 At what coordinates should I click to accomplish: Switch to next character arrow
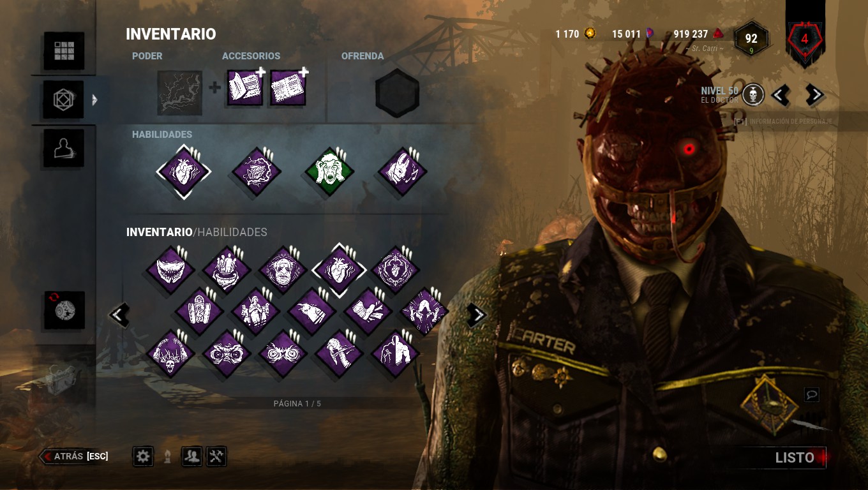(x=814, y=96)
